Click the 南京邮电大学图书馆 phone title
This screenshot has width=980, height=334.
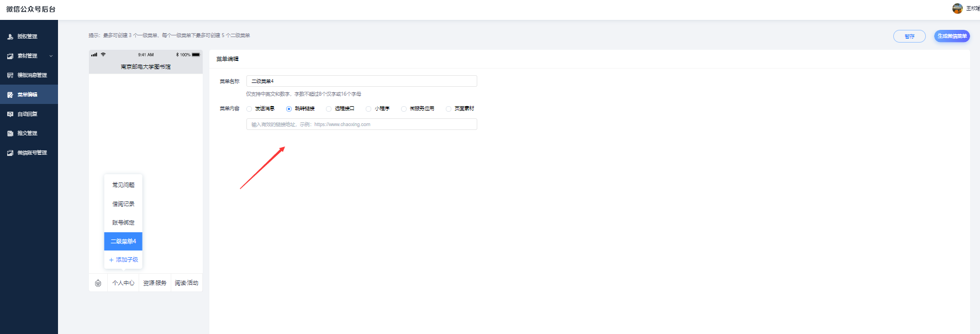[x=146, y=67]
